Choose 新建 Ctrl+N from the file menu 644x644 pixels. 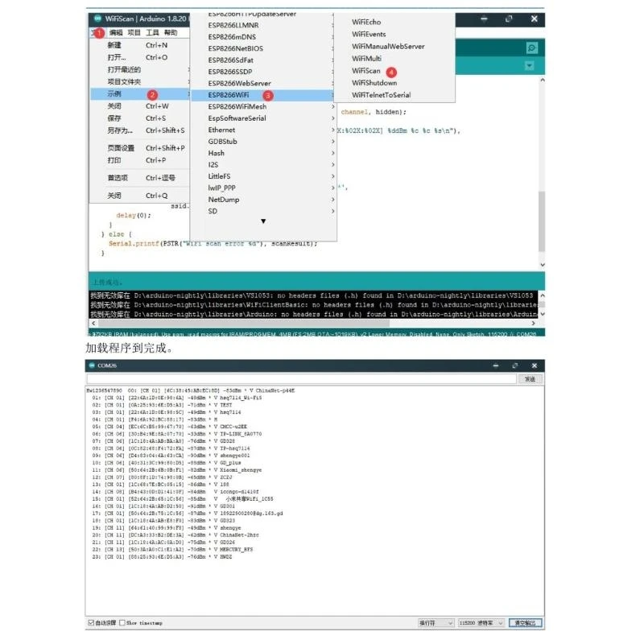coord(139,45)
